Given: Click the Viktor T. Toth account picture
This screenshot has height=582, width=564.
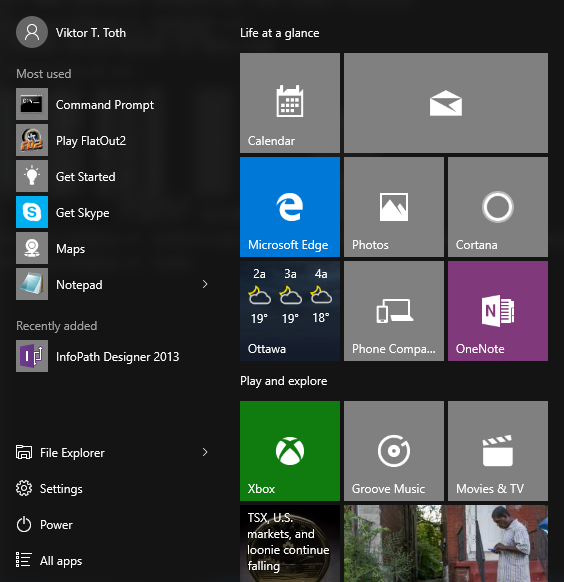Looking at the screenshot, I should coord(32,32).
